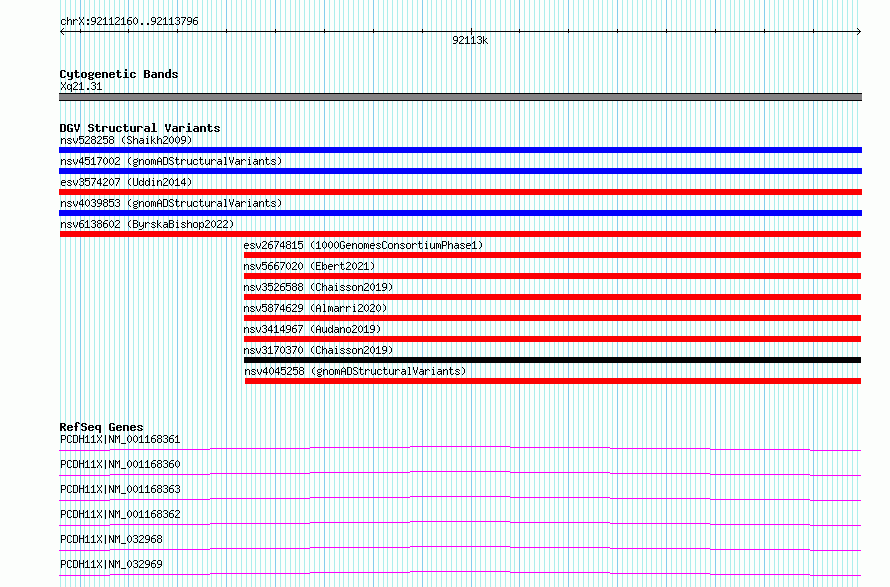Click the magenta intron line of NM_032969
890x587 pixels.
(x=460, y=573)
